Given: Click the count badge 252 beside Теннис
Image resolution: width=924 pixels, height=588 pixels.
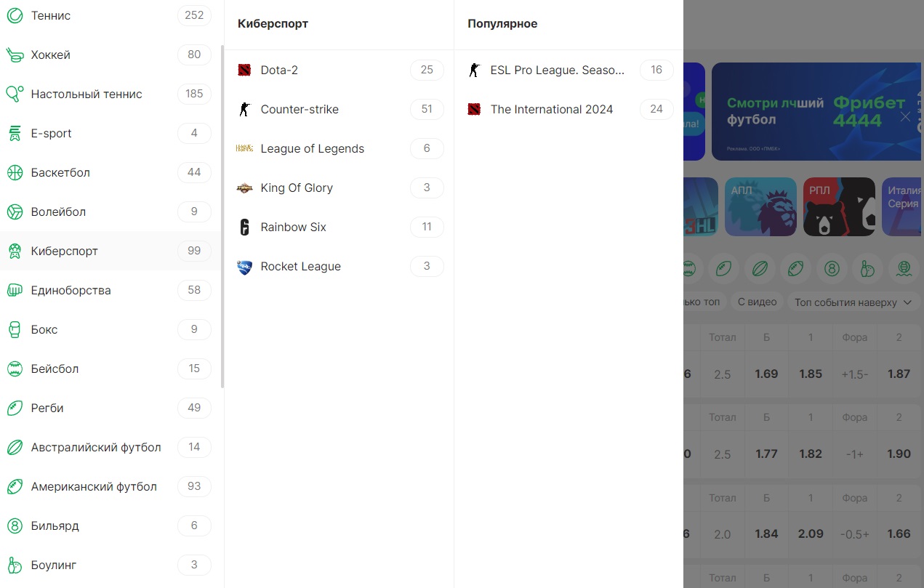Looking at the screenshot, I should click(x=194, y=15).
